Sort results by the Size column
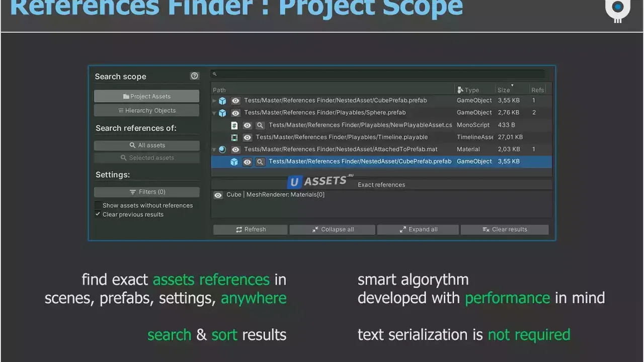Image resolution: width=644 pixels, height=362 pixels. [504, 90]
